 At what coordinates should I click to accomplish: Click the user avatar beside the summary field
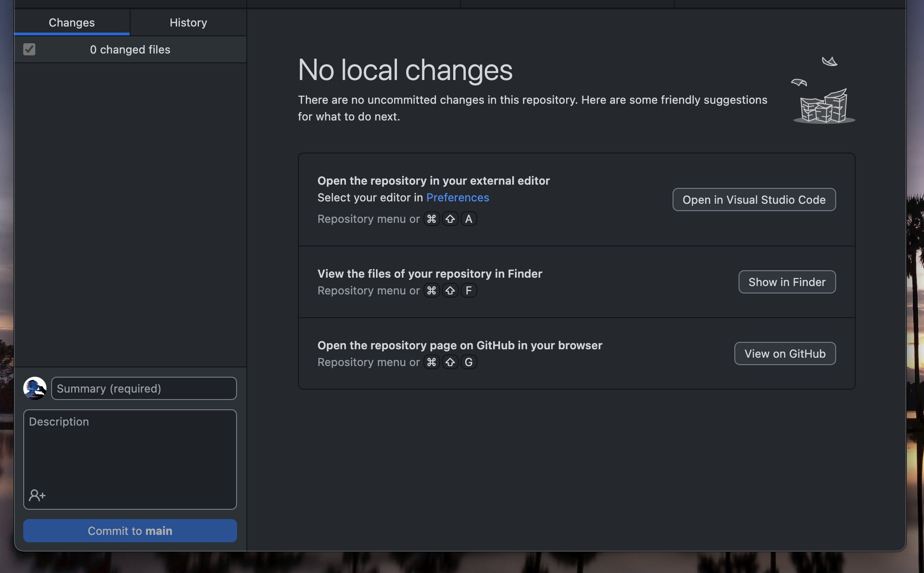point(35,388)
